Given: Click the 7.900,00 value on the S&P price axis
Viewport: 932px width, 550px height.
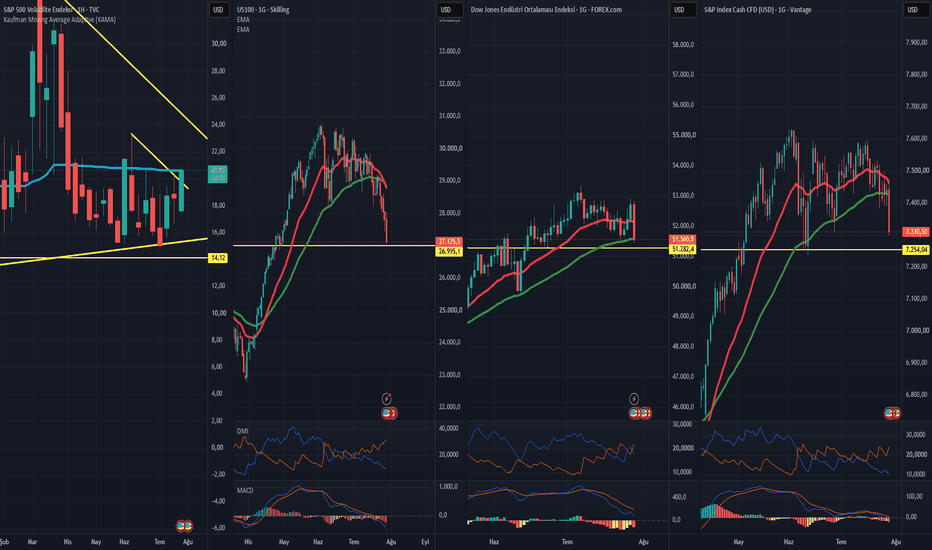Looking at the screenshot, I should coord(917,42).
